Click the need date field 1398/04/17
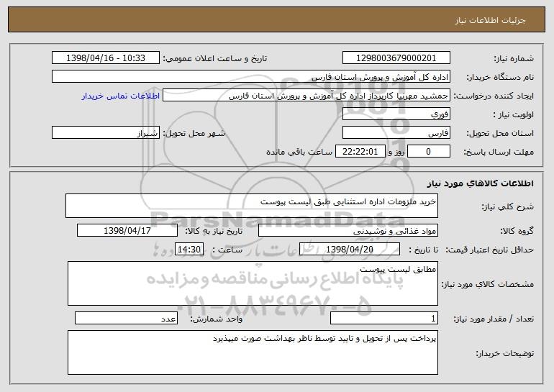 tap(127, 231)
